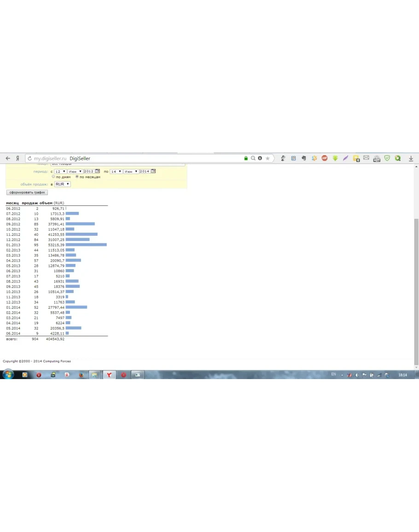Click the page vertical scrollbar thumb
The height and width of the screenshot is (532, 419).
coord(416,290)
